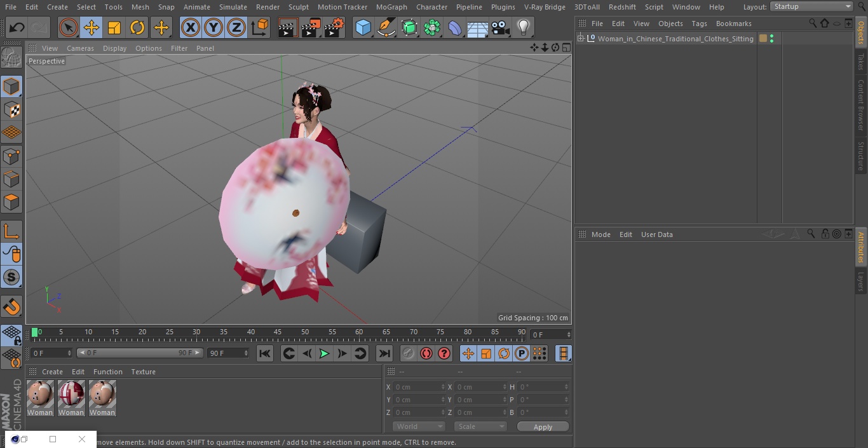The width and height of the screenshot is (868, 448).
Task: Toggle the Viewport Solo S button
Action: [x=11, y=277]
